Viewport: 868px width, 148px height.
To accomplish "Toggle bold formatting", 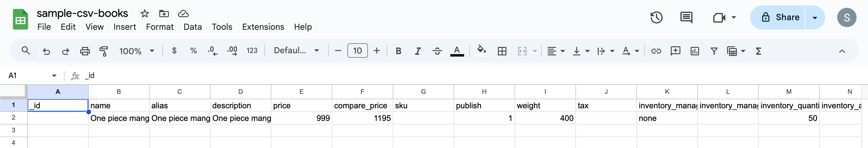I will tap(398, 51).
